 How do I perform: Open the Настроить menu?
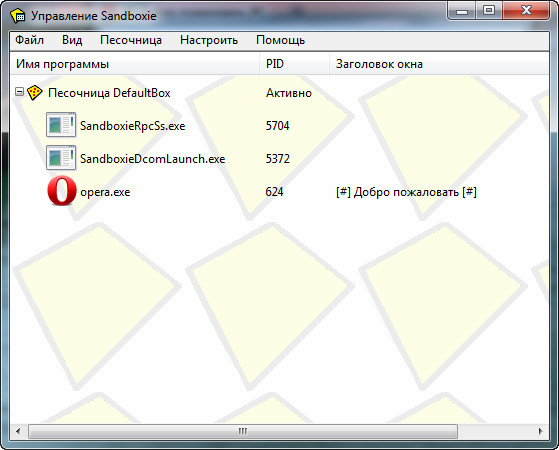coord(209,40)
